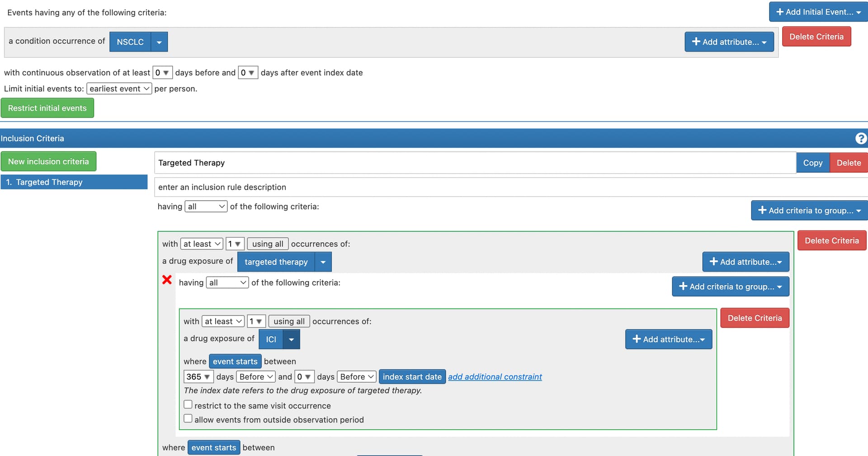Toggle the using all button for ICI occurrences
This screenshot has width=868, height=456.
coord(289,321)
